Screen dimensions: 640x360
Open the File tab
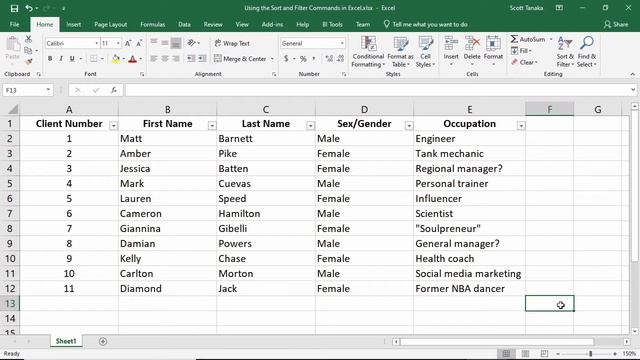14,24
